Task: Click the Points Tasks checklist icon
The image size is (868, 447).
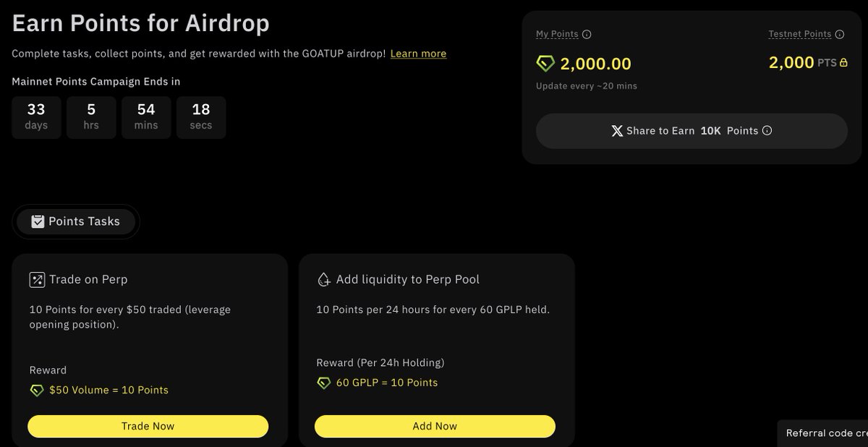Action: click(x=38, y=221)
